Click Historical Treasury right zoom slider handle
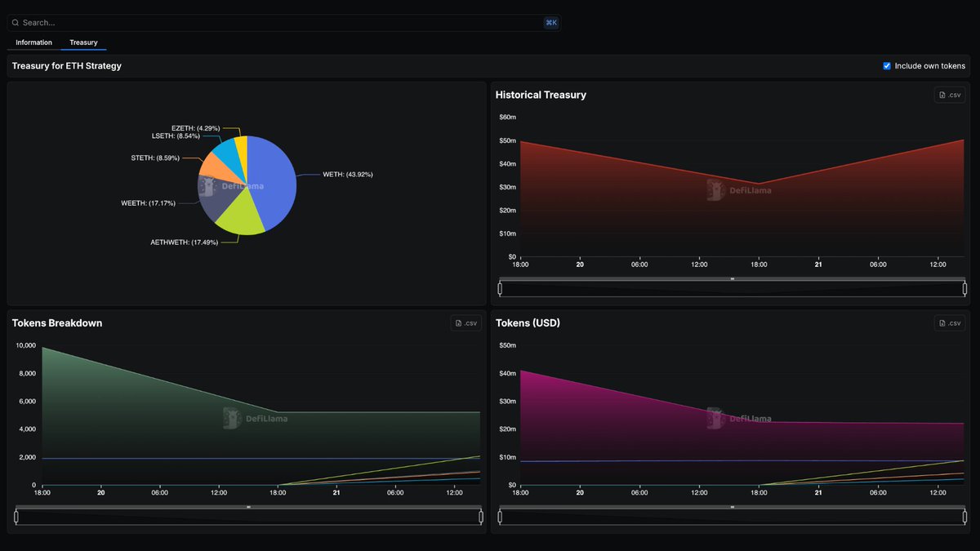The width and height of the screenshot is (980, 551). point(964,288)
